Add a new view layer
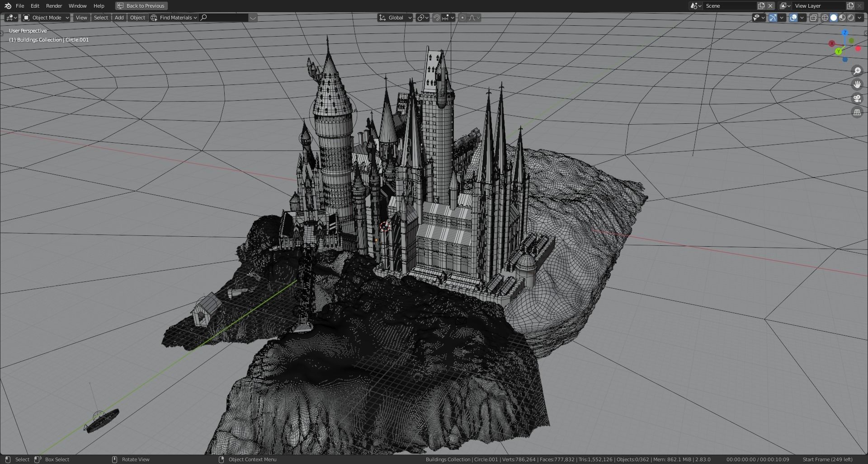 tap(850, 6)
